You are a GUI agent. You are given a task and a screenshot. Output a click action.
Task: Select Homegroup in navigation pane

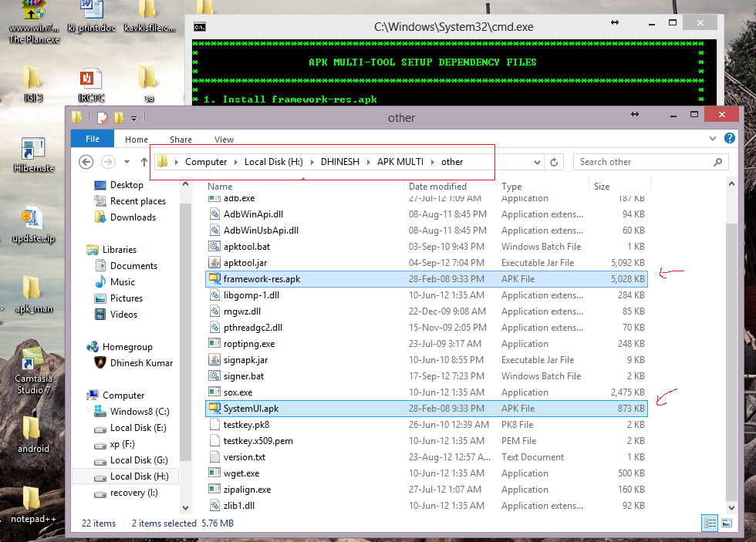(x=127, y=347)
